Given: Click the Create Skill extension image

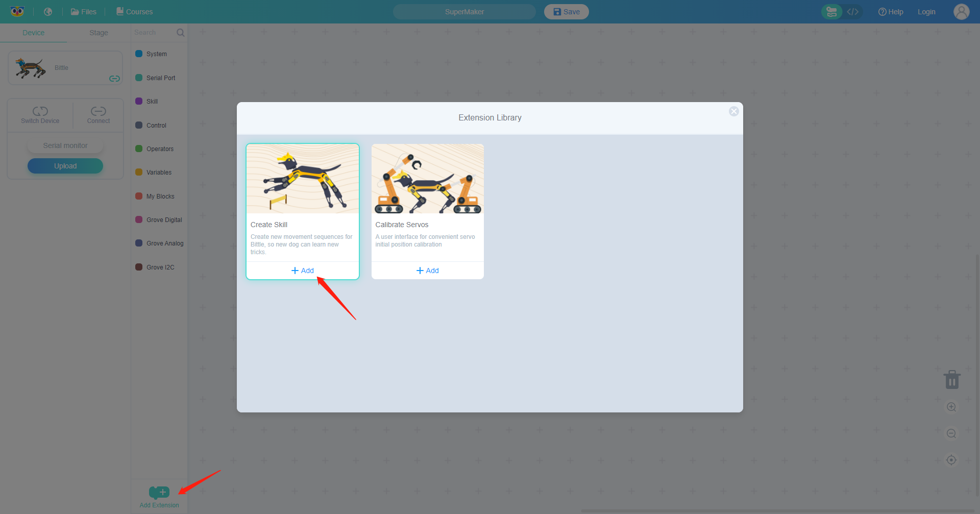Looking at the screenshot, I should pyautogui.click(x=303, y=179).
